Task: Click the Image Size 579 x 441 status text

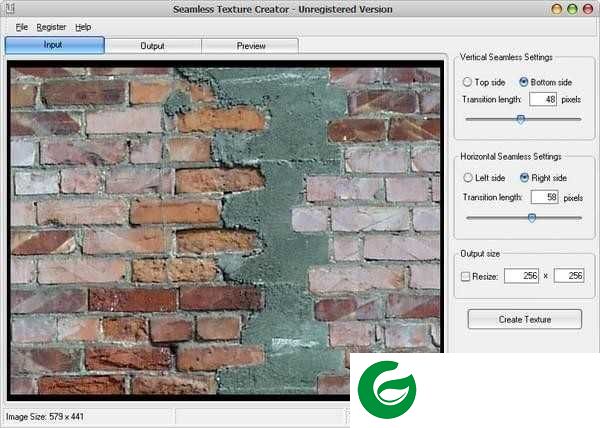Action: click(45, 417)
